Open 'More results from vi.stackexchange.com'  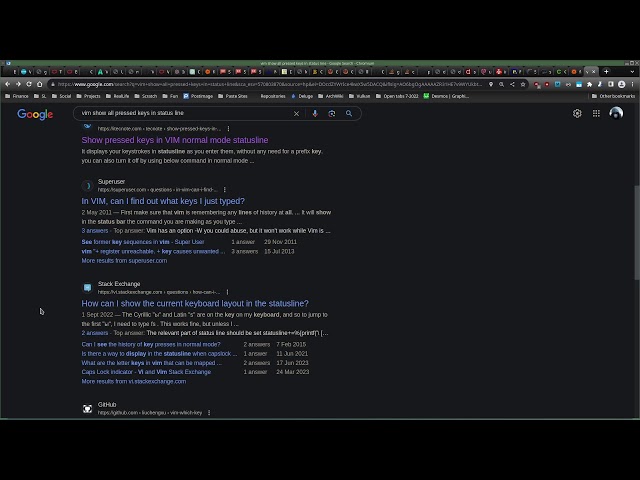(x=133, y=382)
